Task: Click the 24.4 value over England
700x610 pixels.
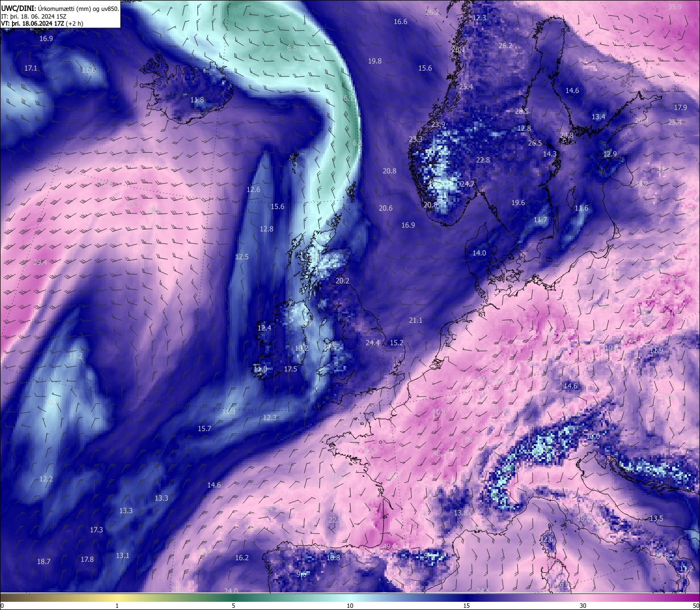Action: 372,343
